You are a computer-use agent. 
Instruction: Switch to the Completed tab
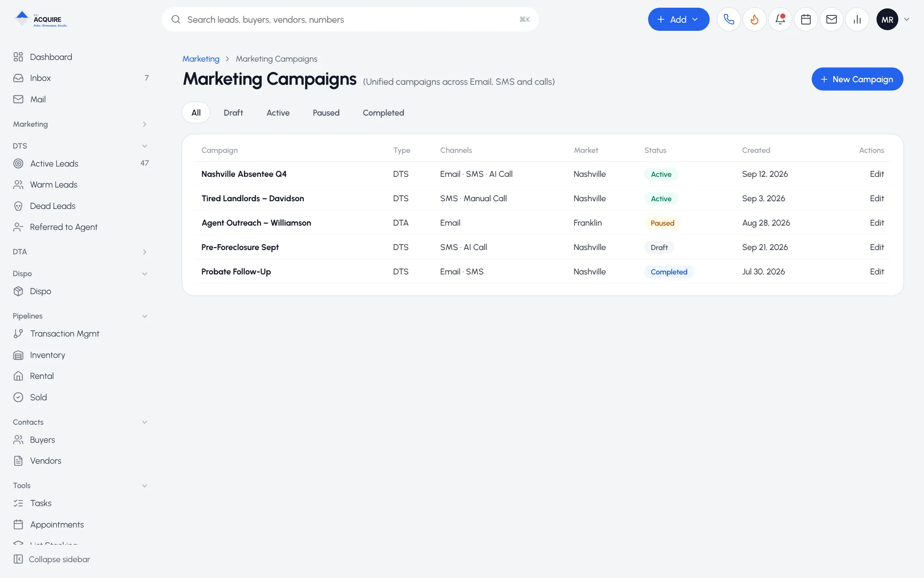pos(383,113)
